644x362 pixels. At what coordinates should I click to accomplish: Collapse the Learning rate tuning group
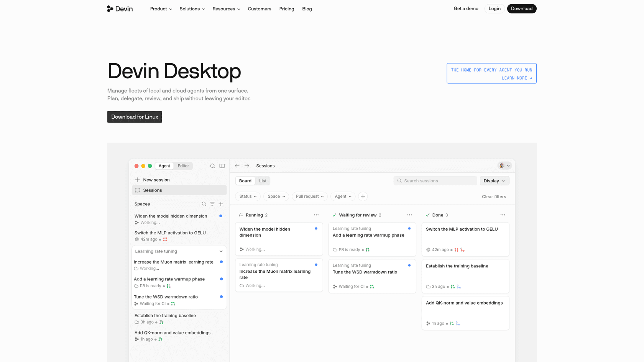221,251
